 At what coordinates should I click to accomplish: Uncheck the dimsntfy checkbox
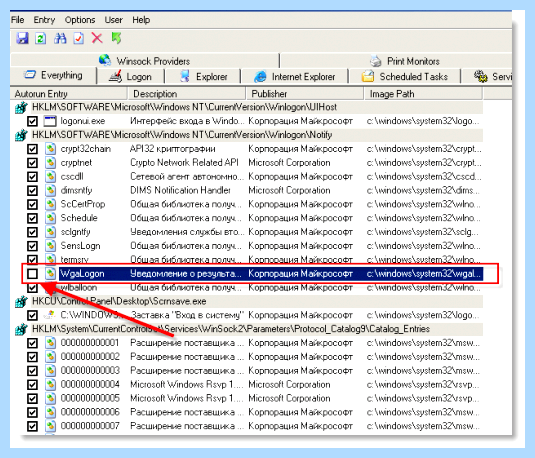click(32, 190)
